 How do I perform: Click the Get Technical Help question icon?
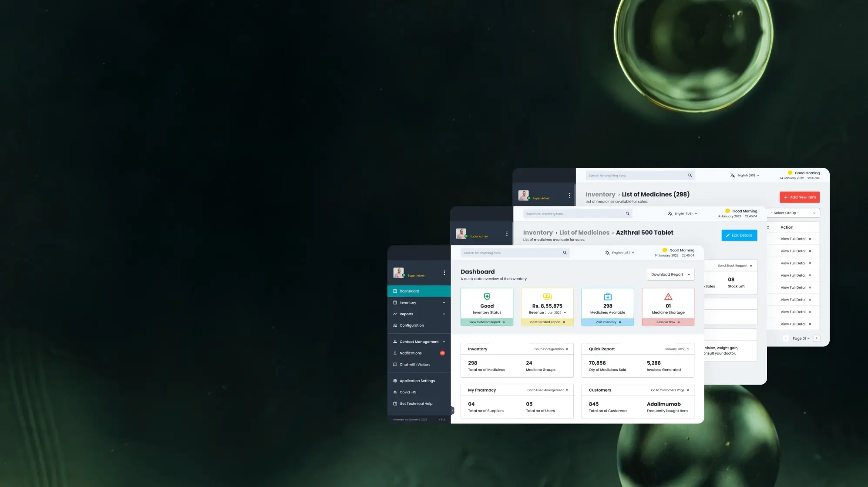pyautogui.click(x=395, y=403)
